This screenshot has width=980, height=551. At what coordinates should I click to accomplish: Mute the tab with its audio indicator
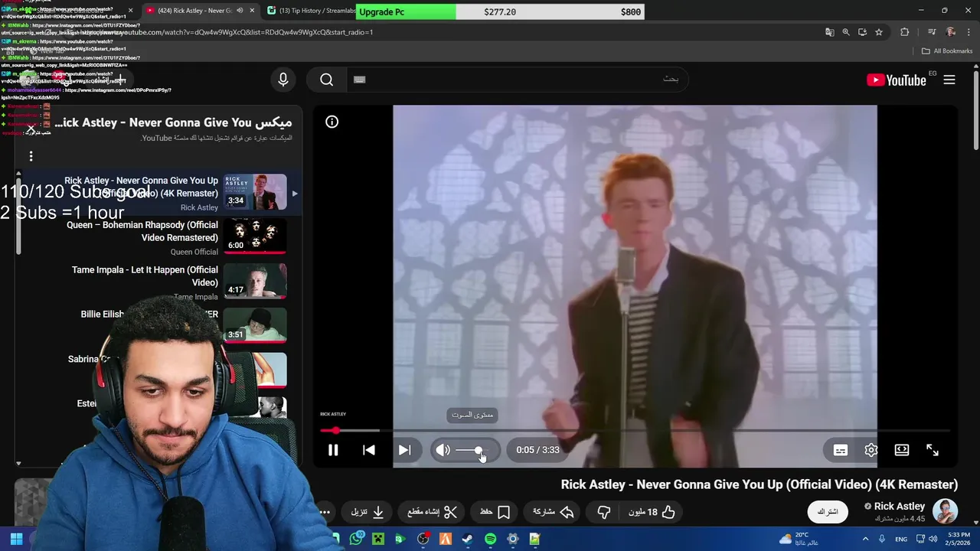coord(240,11)
